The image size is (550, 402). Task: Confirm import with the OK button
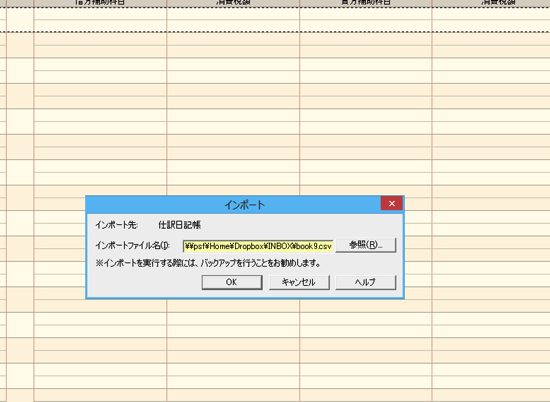tap(232, 282)
